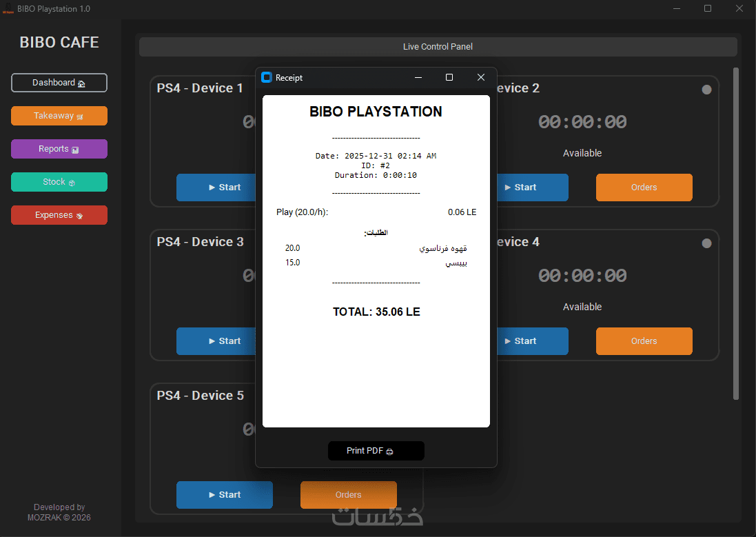Open Orders for Device 4
This screenshot has height=537, width=756.
(x=644, y=341)
